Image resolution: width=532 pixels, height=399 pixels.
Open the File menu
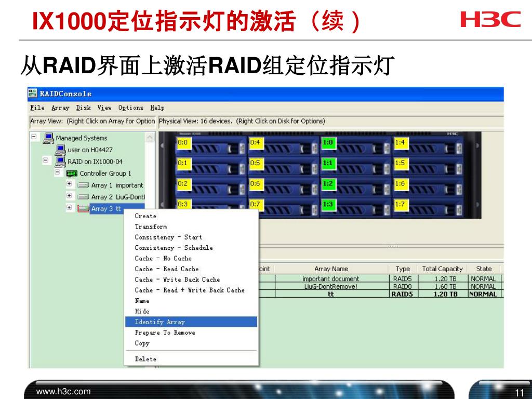tap(37, 108)
